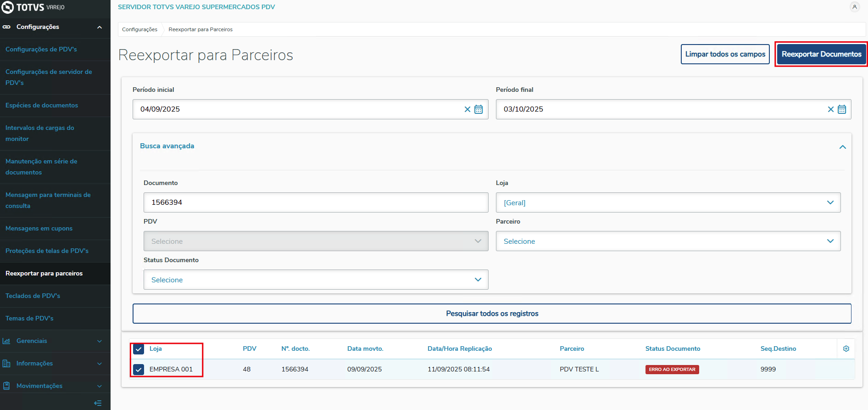Sort table by Parceiro column header
868x410 pixels.
(x=572, y=349)
